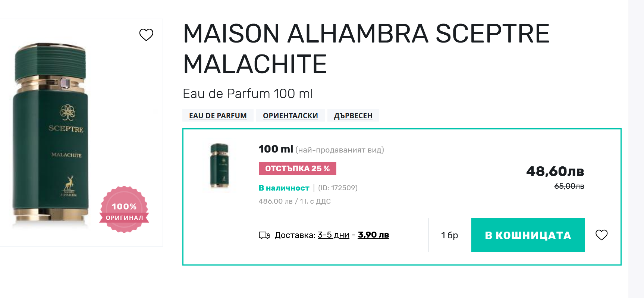Click the Maison Alhambra Sceptre Malachite title

tap(366, 48)
